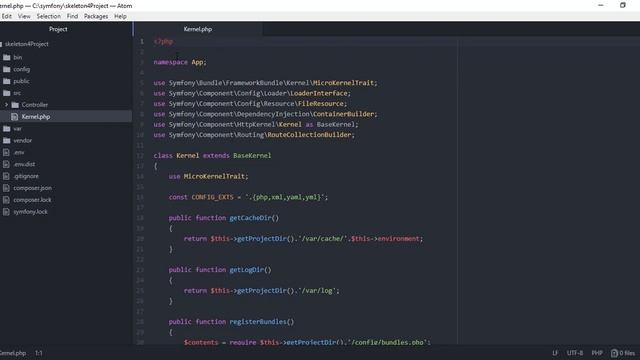Click the composer.json file icon
640x360 pixels.
(x=6, y=188)
